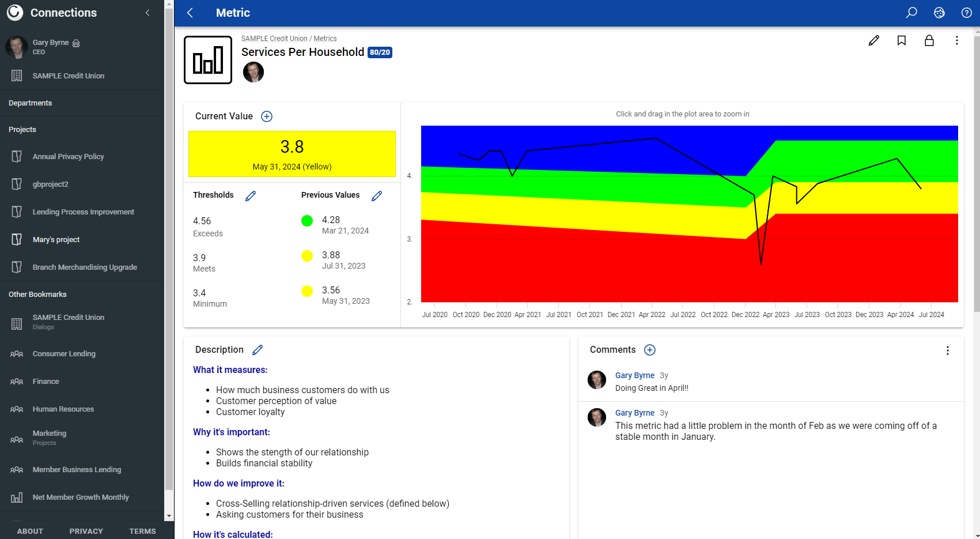The image size is (980, 539).
Task: Edit the Previous Values list
Action: [x=377, y=196]
